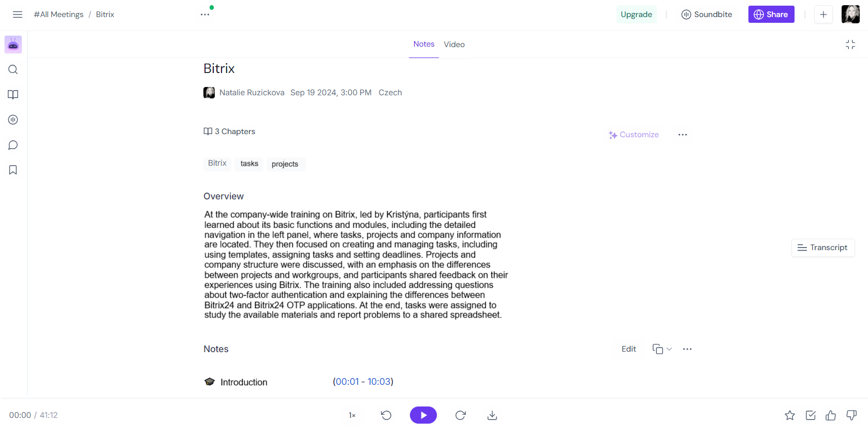This screenshot has width=868, height=435.
Task: Give a thumbs up rating
Action: (x=831, y=415)
